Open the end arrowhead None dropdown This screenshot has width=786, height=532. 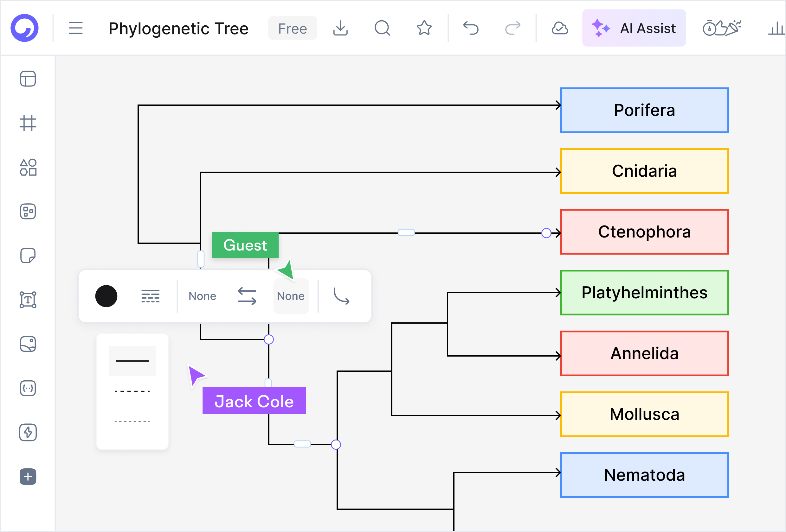(x=291, y=296)
